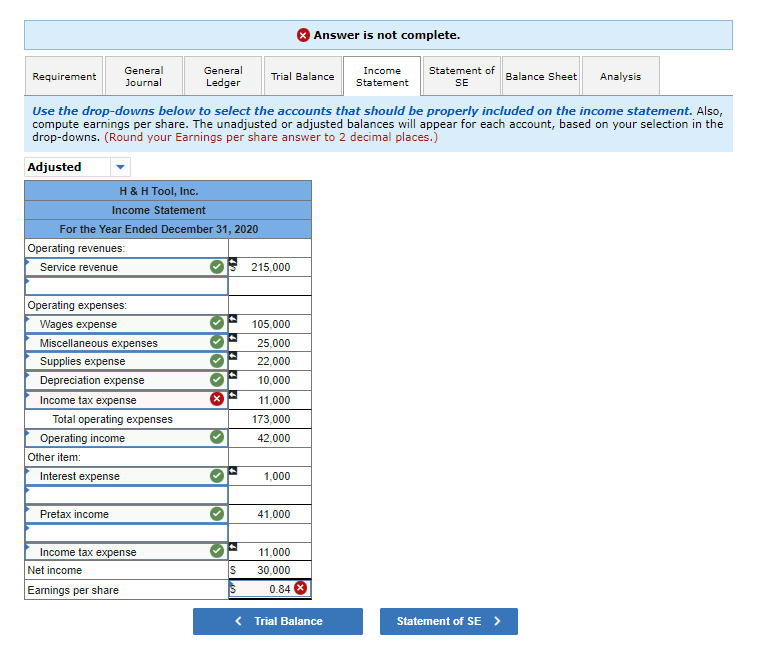
Task: Click the H & H Tool, Inc. header
Action: tap(159, 191)
